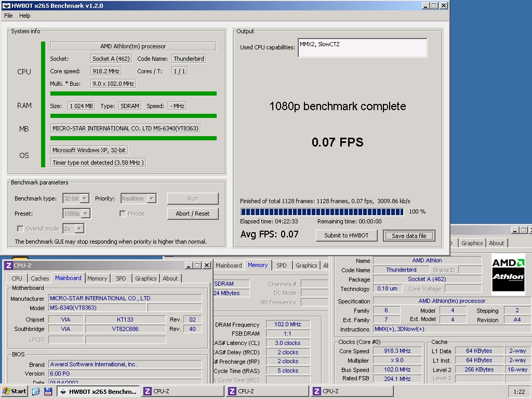Click the Abort / Reset button
The width and height of the screenshot is (532, 399).
tap(193, 214)
